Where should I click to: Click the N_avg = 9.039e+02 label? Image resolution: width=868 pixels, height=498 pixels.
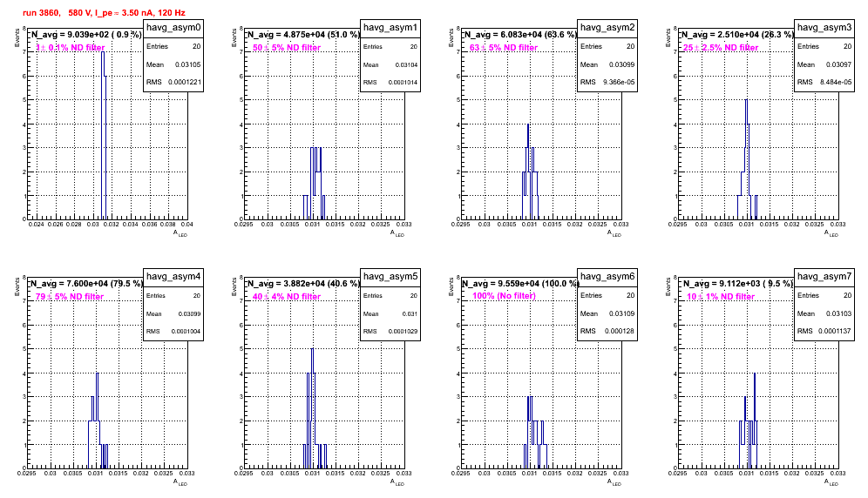85,34
